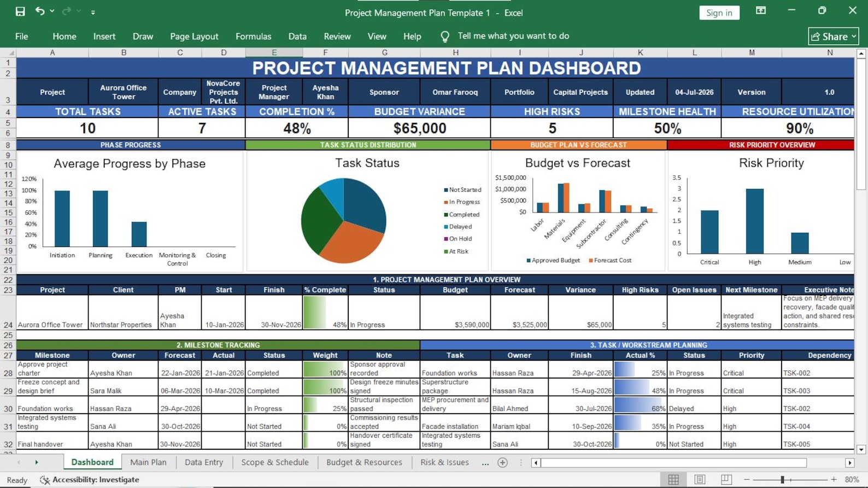Click vertical scrollbar down arrow
This screenshot has width=868, height=488.
(x=861, y=449)
